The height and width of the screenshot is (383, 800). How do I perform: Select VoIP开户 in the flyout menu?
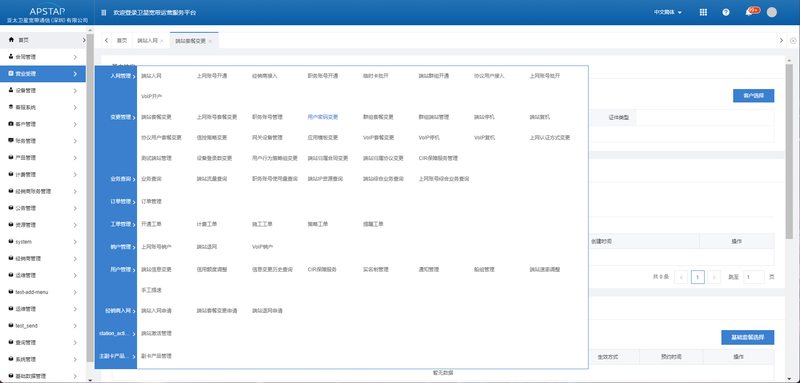tap(152, 96)
